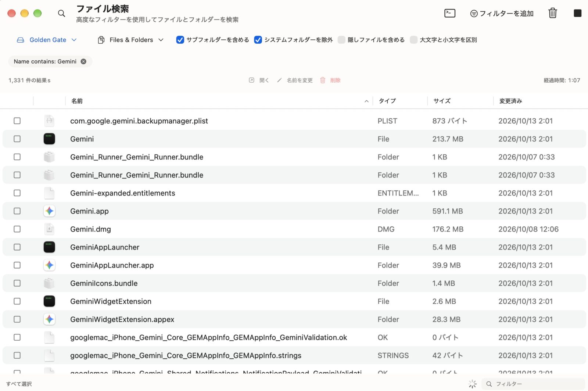Click the red 削除 delete button
The width and height of the screenshot is (588, 391).
tap(330, 80)
